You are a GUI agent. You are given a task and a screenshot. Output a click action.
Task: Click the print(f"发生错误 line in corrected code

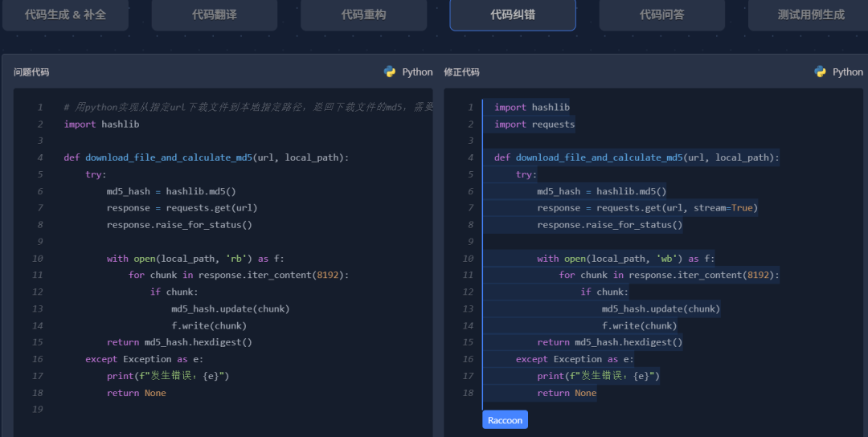click(x=599, y=376)
